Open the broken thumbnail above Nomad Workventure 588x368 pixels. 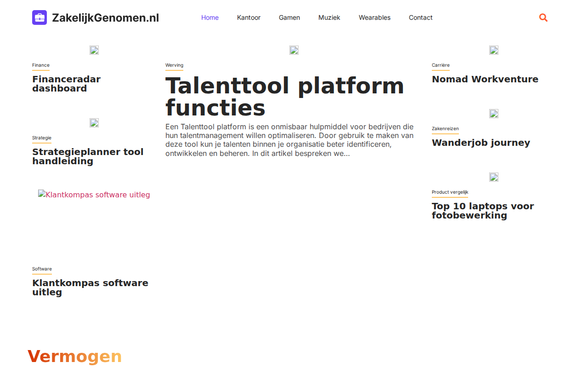pos(494,50)
